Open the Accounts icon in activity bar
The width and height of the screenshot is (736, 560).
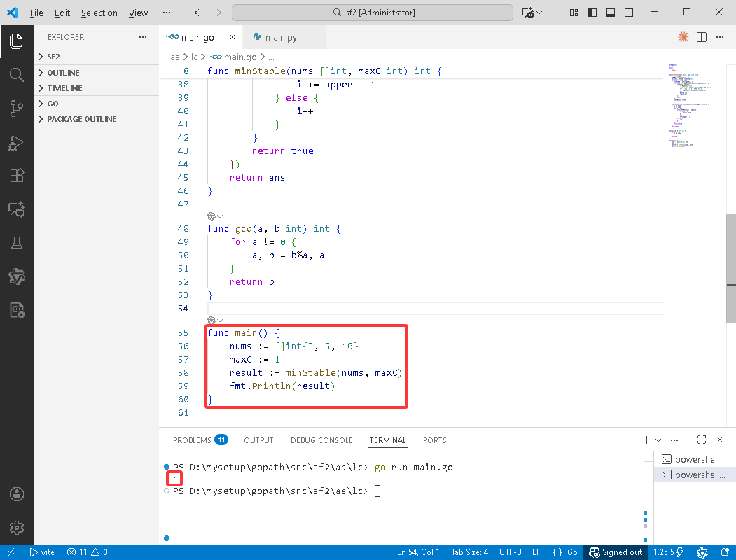16,494
